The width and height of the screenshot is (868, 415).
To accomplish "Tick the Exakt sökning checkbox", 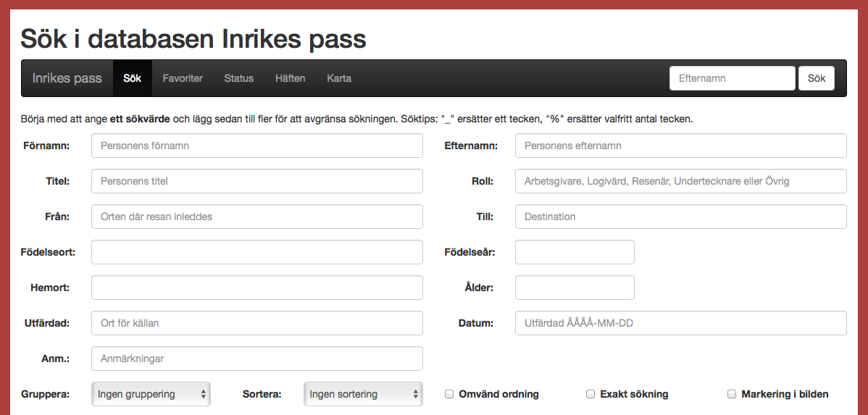I will point(591,394).
